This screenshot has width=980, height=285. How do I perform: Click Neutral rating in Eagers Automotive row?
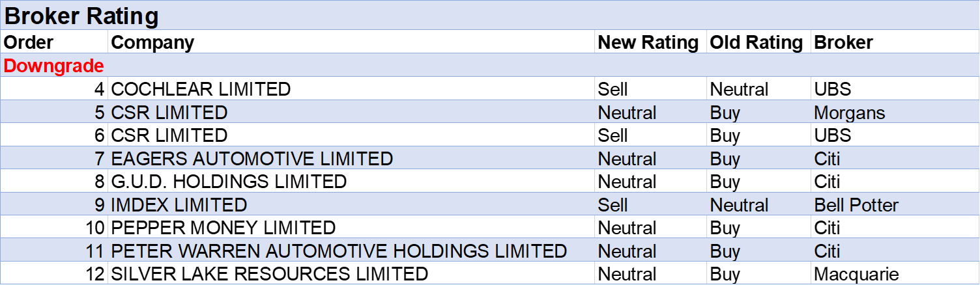(627, 159)
